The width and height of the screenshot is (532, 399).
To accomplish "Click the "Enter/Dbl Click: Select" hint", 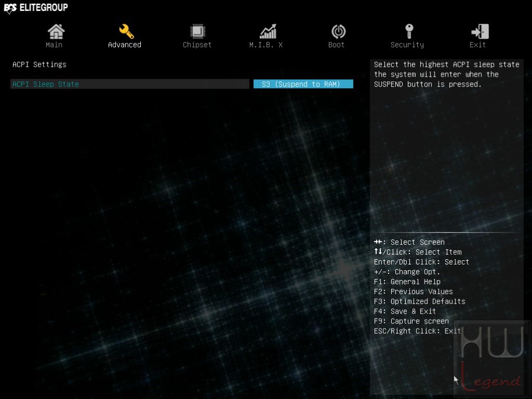I will [x=421, y=262].
